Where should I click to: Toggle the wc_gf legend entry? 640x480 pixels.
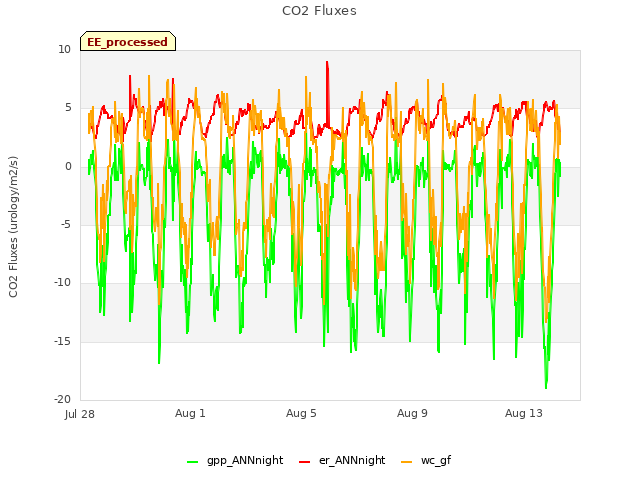(x=426, y=460)
